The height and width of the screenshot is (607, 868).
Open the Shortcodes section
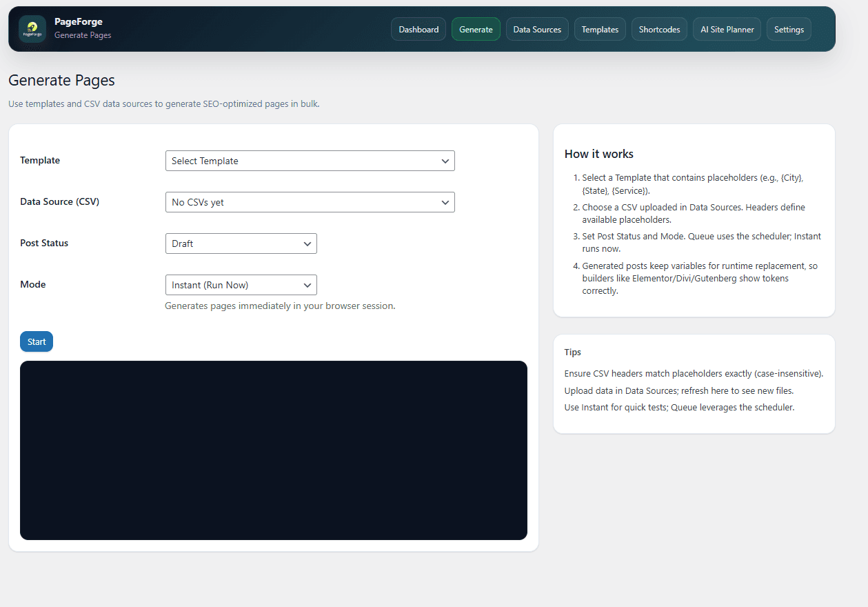point(659,29)
